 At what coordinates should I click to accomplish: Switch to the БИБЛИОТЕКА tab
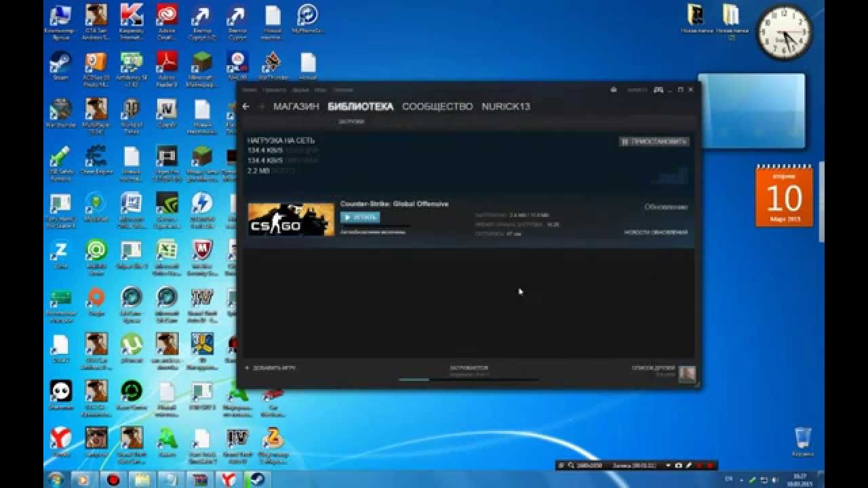(x=360, y=106)
